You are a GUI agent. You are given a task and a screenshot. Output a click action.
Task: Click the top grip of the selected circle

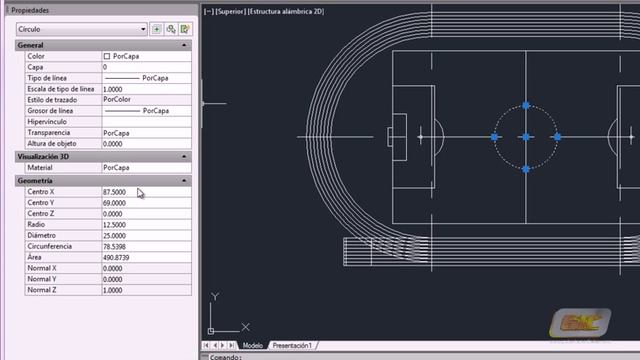[x=526, y=106]
